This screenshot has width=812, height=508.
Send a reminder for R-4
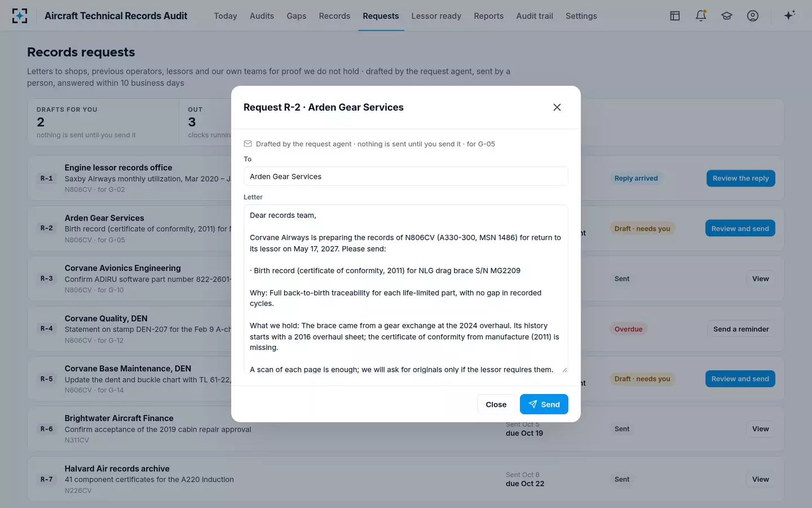click(741, 329)
